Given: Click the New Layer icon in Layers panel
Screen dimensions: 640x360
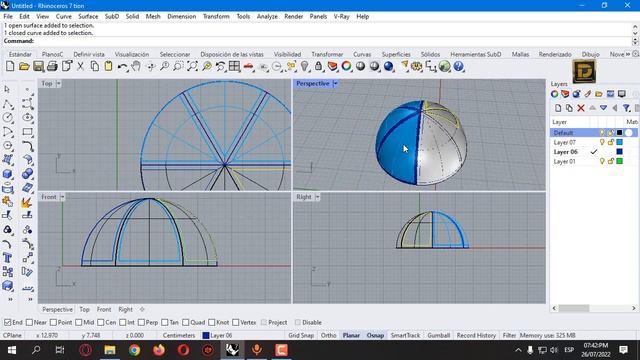Looking at the screenshot, I should tap(558, 108).
